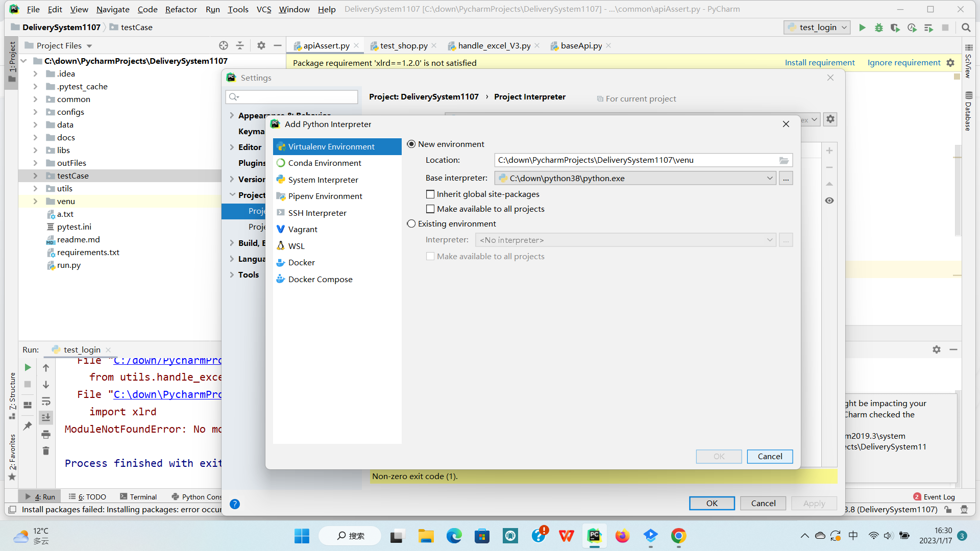Click the eye icon to show early releases
Image resolution: width=980 pixels, height=551 pixels.
point(829,201)
